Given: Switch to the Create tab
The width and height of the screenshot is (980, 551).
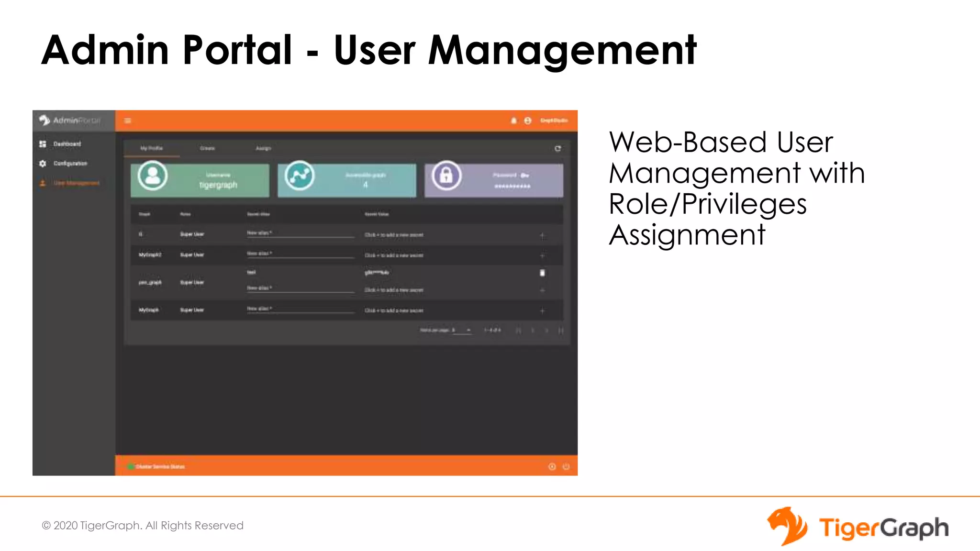Looking at the screenshot, I should point(207,148).
